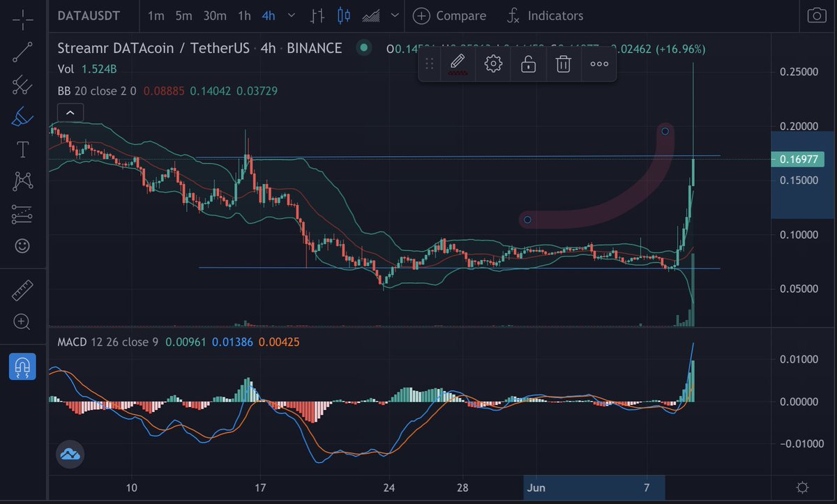Delete the drawing with trash icon
Image resolution: width=837 pixels, height=504 pixels.
click(x=564, y=64)
